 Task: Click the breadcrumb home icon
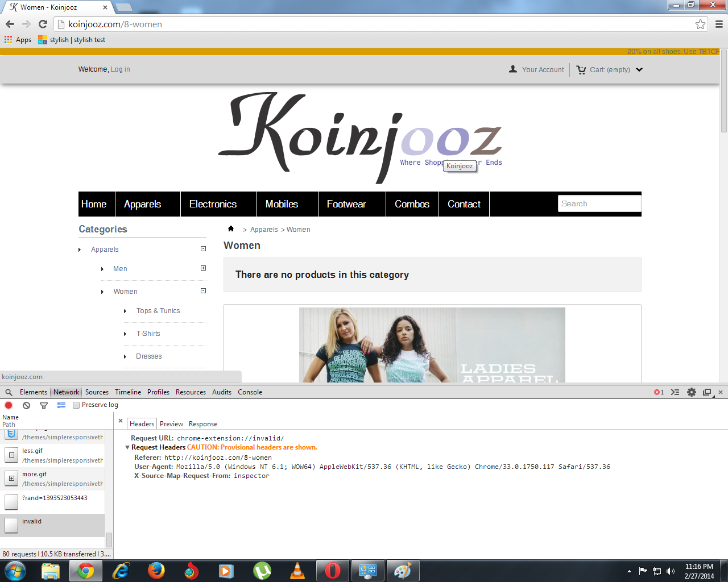pos(231,228)
